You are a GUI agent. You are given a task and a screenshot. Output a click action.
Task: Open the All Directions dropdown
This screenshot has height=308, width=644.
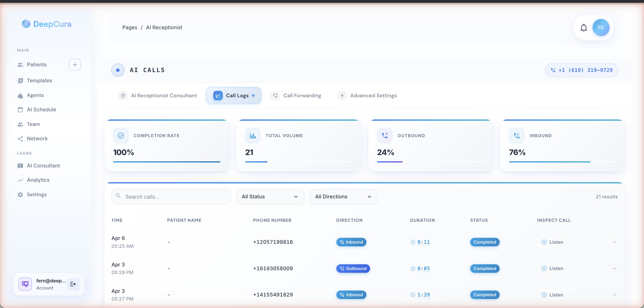pyautogui.click(x=344, y=197)
